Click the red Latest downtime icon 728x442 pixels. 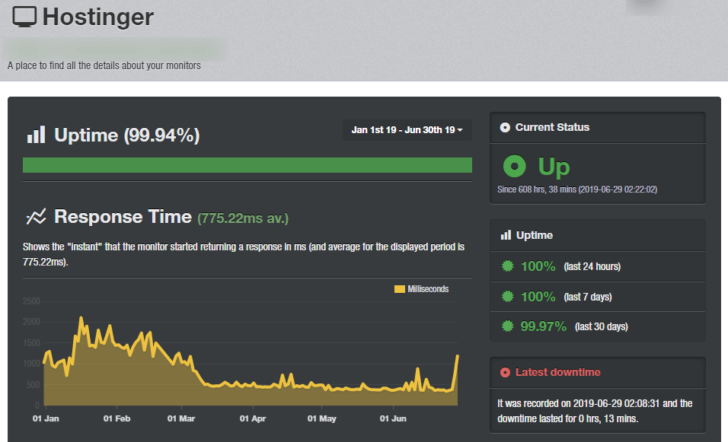[x=505, y=372]
